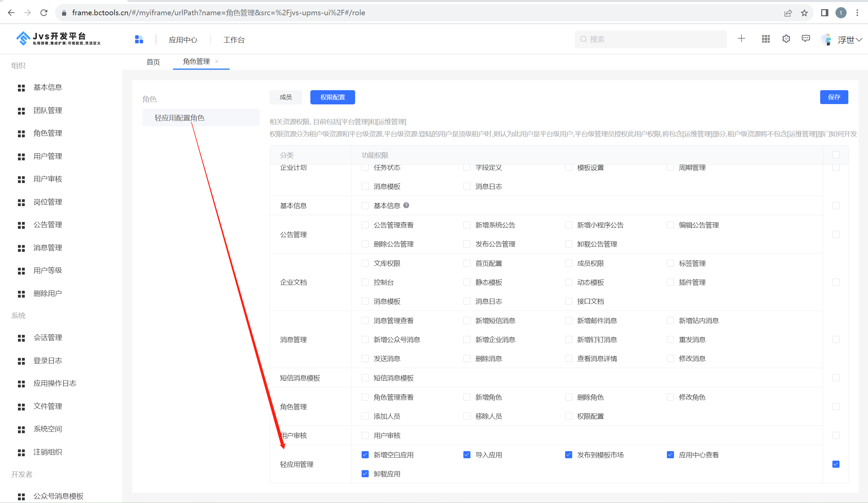Open 工作台 in top navigation
Viewport: 868px width, 503px height.
point(234,40)
